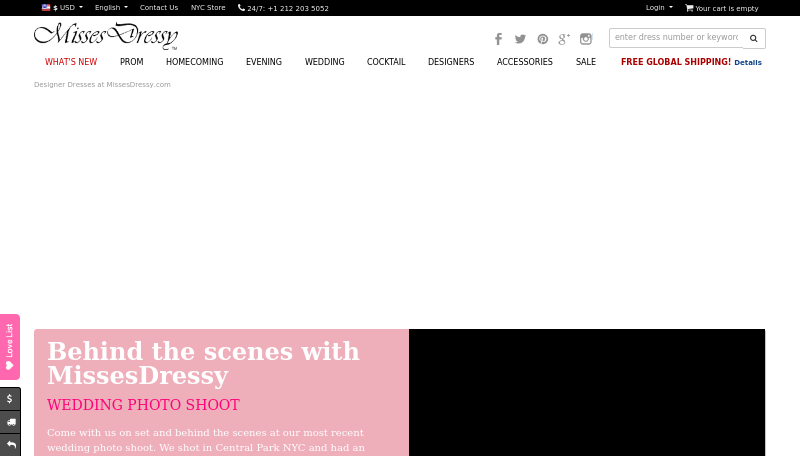This screenshot has height=456, width=800.
Task: Click the Behind the scenes heading
Action: click(x=203, y=363)
